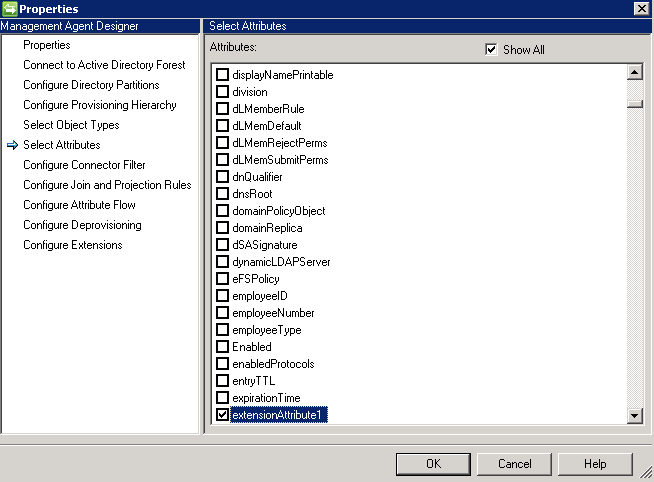The width and height of the screenshot is (654, 482).
Task: Click the attribute list scrollbar thumb
Action: point(635,104)
